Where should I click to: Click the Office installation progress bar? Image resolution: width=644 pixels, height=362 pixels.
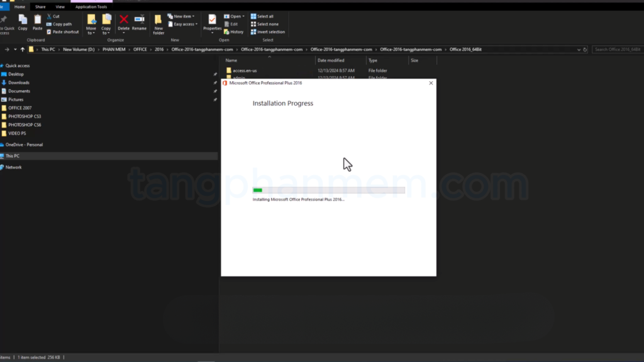328,190
